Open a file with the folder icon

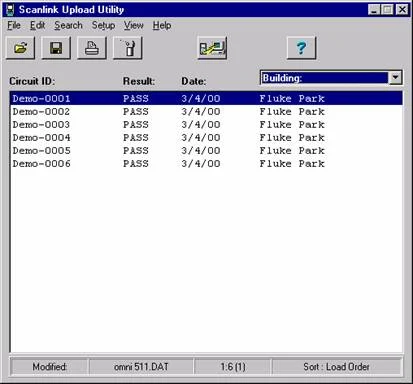(20, 48)
